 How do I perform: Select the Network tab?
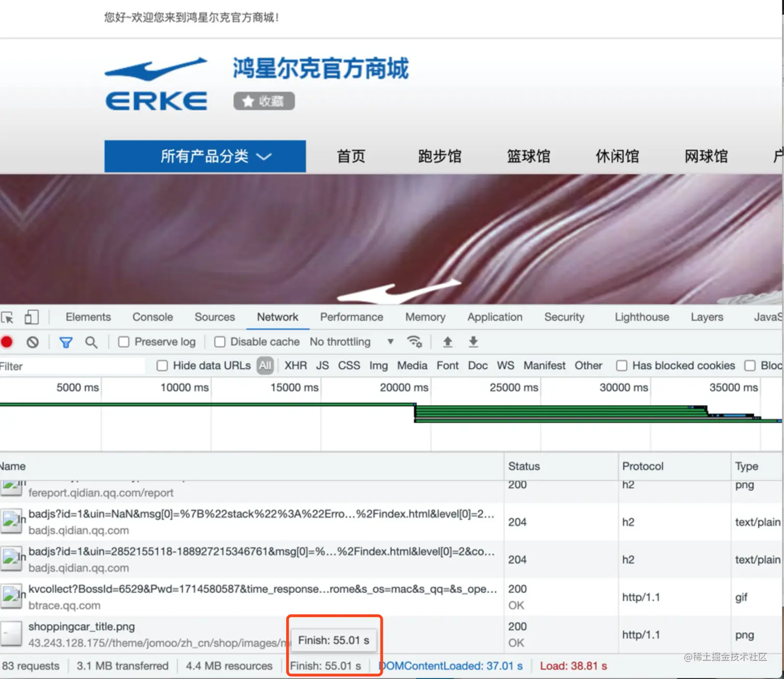(x=277, y=317)
